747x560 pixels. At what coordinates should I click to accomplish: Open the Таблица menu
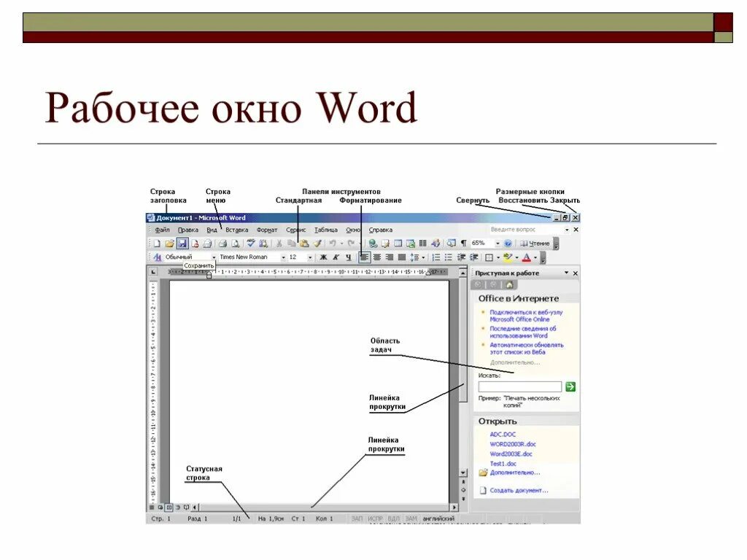point(326,230)
